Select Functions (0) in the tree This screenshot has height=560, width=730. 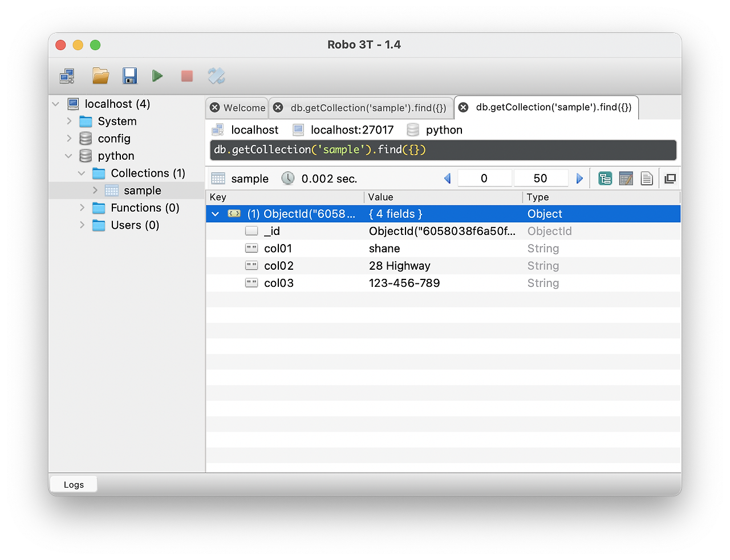point(145,208)
